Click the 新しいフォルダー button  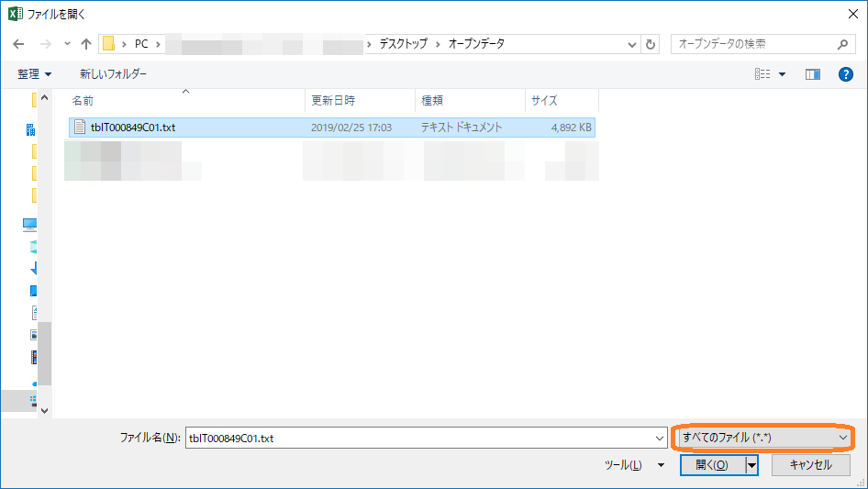(113, 74)
